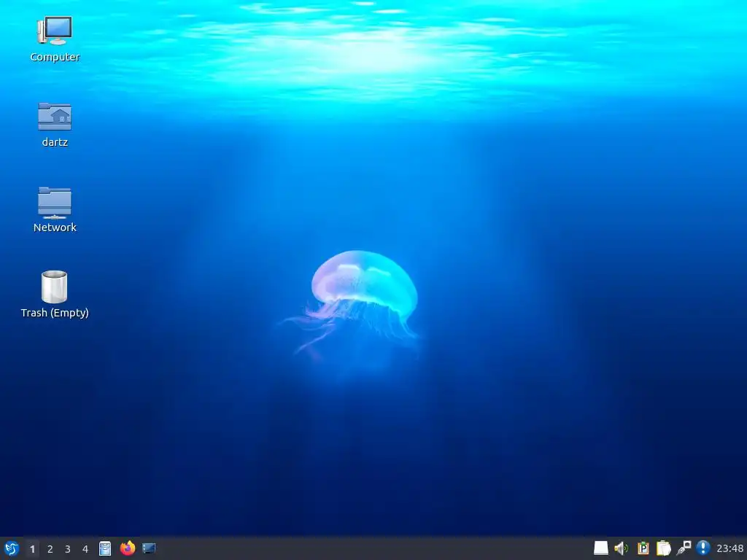Viewport: 747px width, 560px height.
Task: Click the 'Network' label text
Action: 55,227
